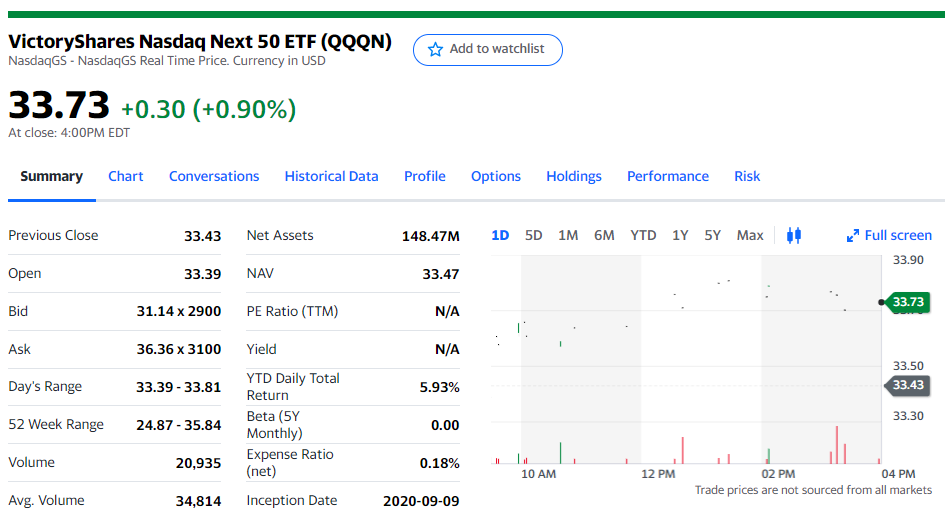Open the Performance tab
The height and width of the screenshot is (522, 945).
[x=668, y=176]
